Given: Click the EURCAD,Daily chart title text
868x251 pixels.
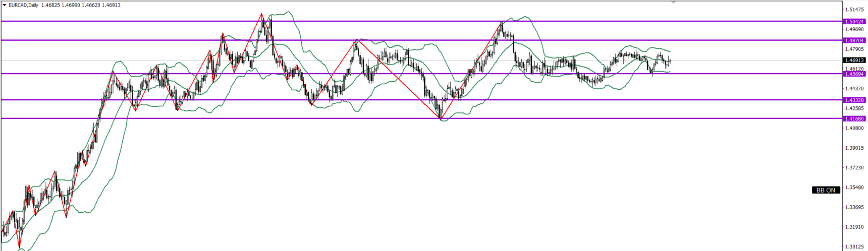Looking at the screenshot, I should [x=23, y=5].
